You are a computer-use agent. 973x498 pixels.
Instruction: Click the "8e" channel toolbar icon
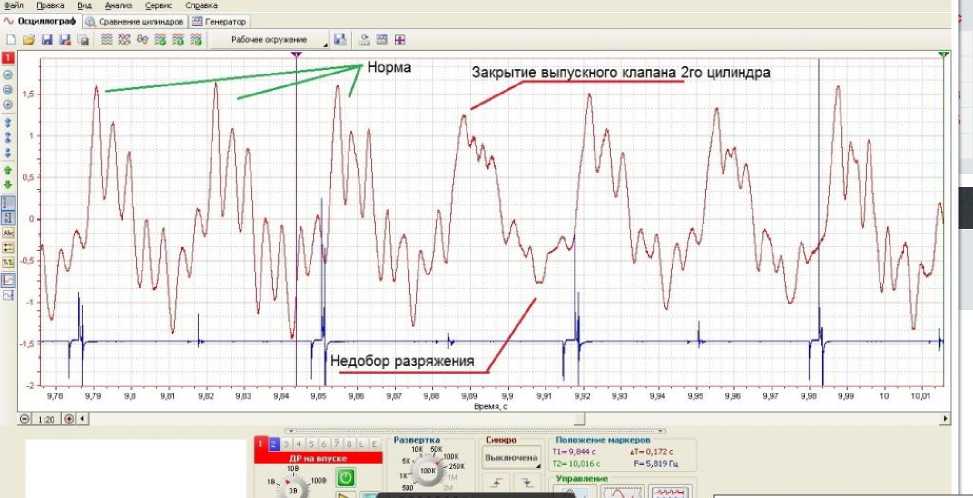[142, 40]
